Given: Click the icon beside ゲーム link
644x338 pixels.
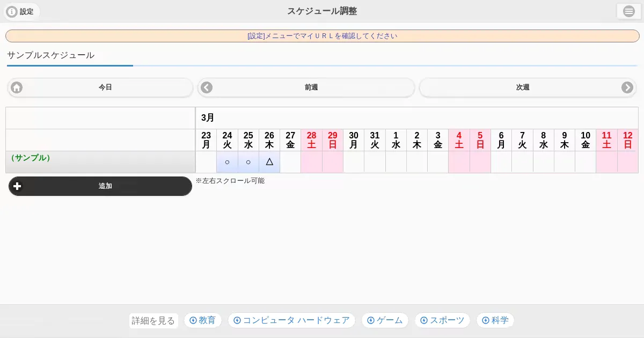Looking at the screenshot, I should click(370, 320).
